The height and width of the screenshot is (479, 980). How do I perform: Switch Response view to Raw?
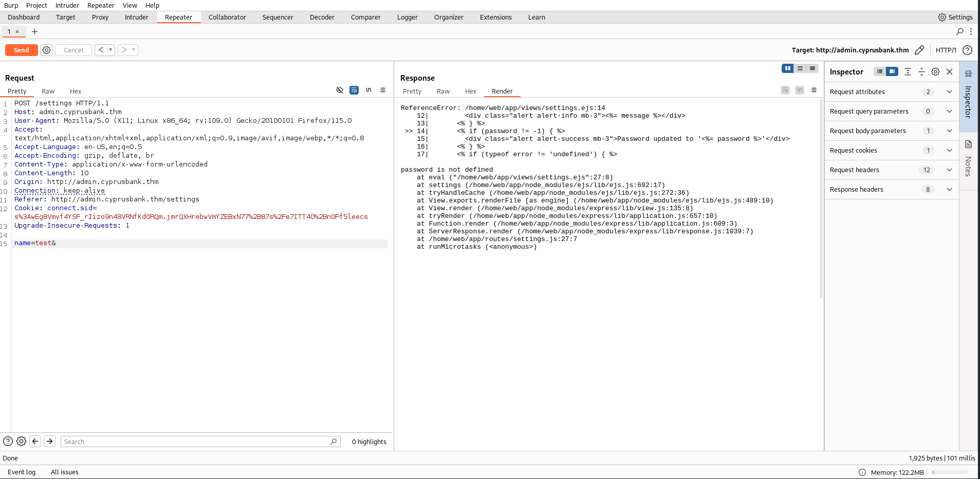(443, 91)
